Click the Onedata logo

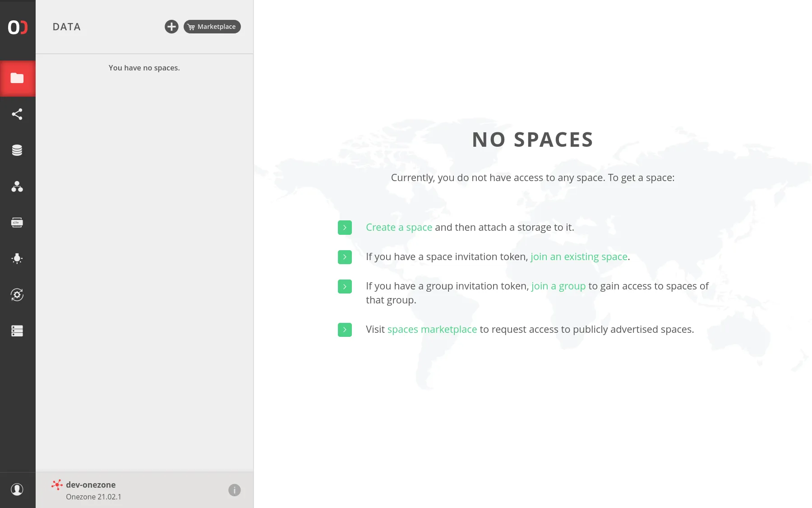tap(18, 28)
